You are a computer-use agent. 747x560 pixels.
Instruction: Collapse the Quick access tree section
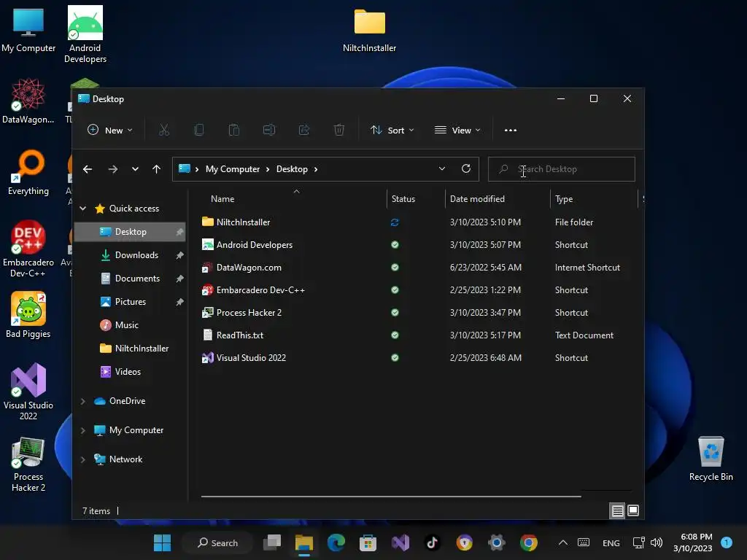[83, 209]
